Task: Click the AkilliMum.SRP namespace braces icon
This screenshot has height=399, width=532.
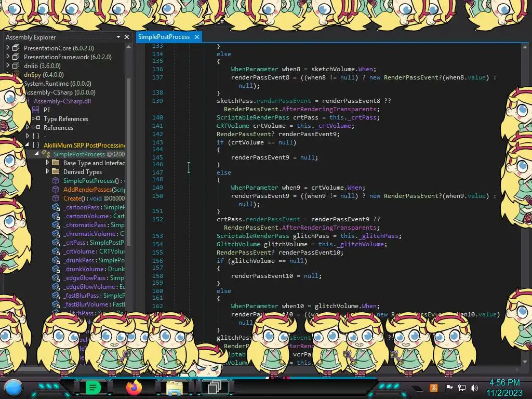Action: [36, 145]
